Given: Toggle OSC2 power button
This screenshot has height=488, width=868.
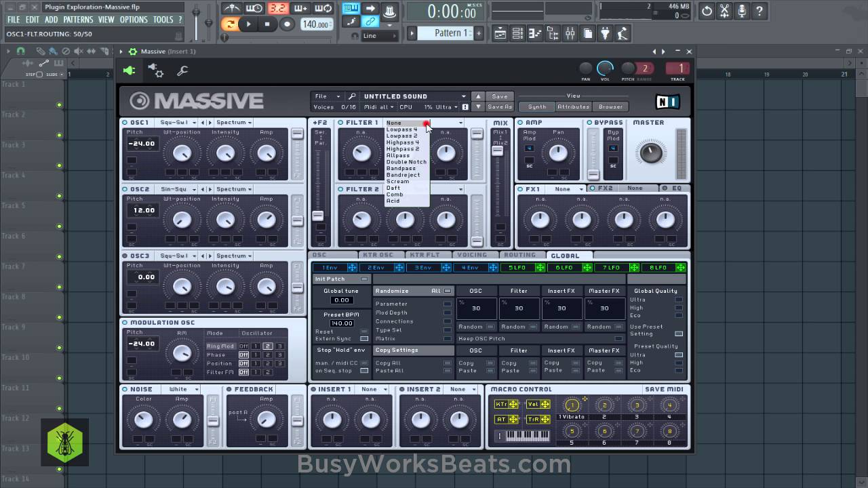Looking at the screenshot, I should (x=125, y=189).
